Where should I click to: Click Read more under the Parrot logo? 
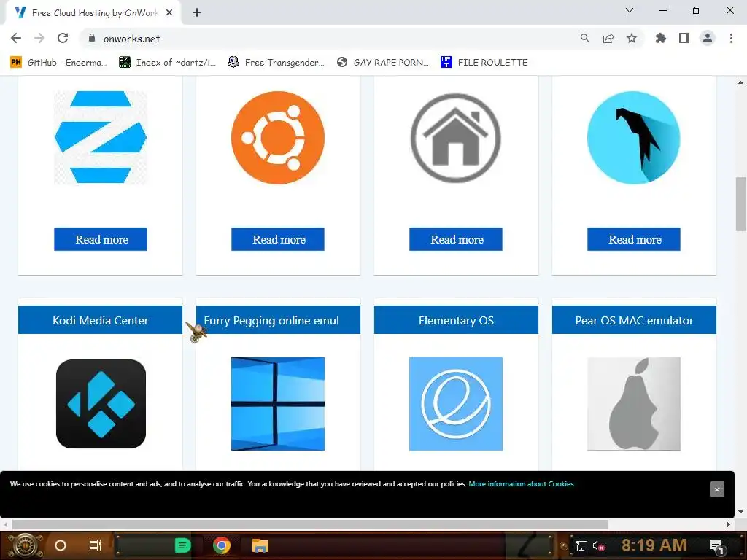(x=634, y=239)
